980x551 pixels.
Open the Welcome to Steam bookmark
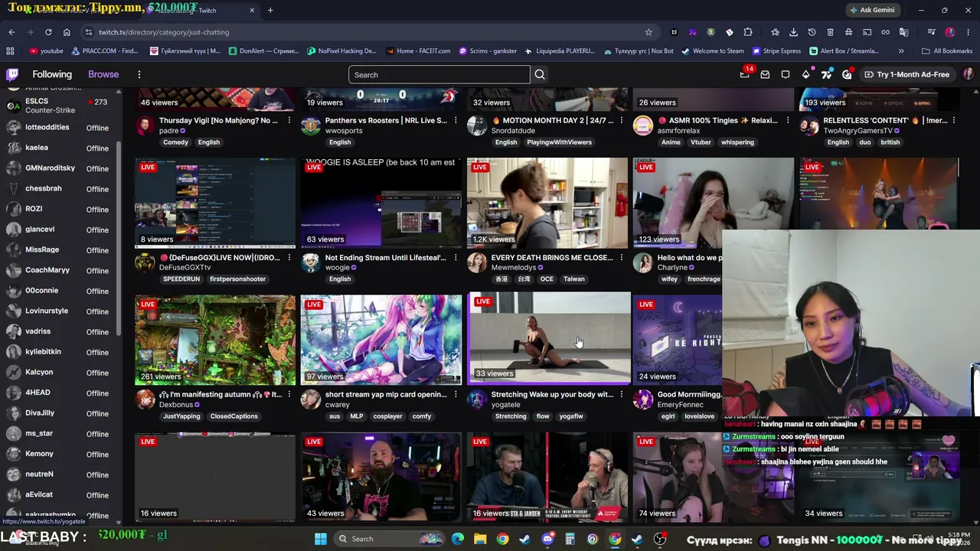click(712, 51)
